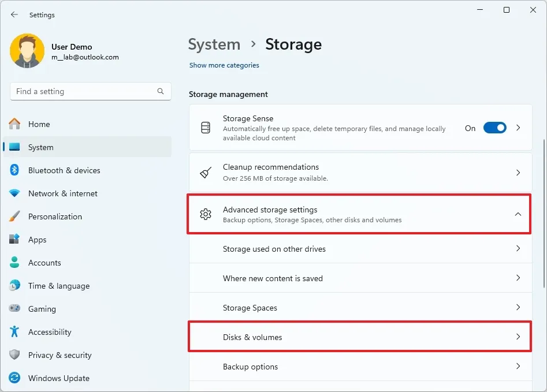Open Gaming settings
Image resolution: width=547 pixels, height=392 pixels.
(x=42, y=309)
